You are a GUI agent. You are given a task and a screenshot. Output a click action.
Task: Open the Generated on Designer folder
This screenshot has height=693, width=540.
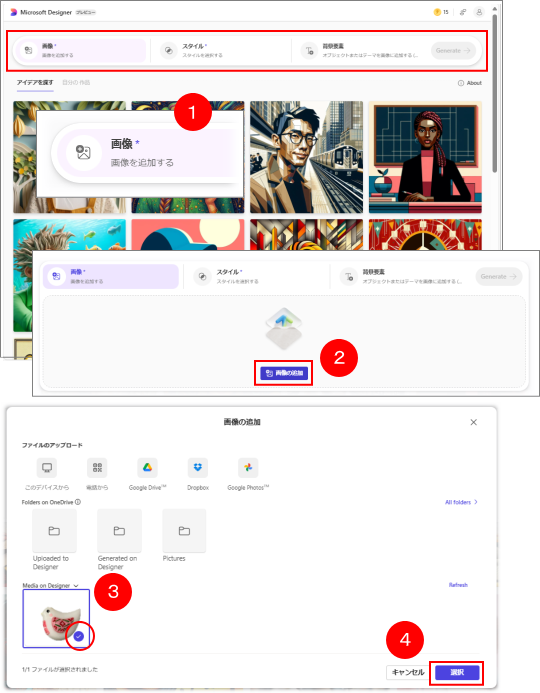point(119,531)
